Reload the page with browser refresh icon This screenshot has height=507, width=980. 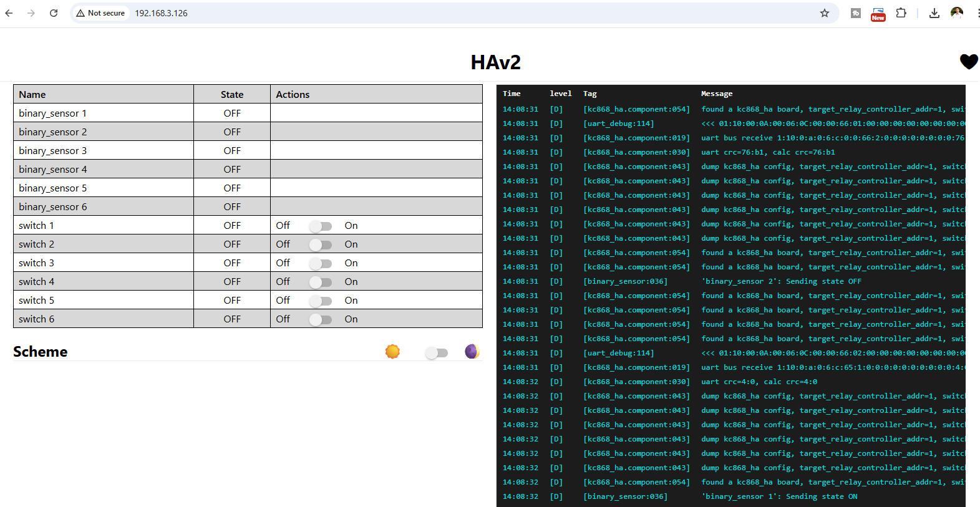[x=54, y=13]
